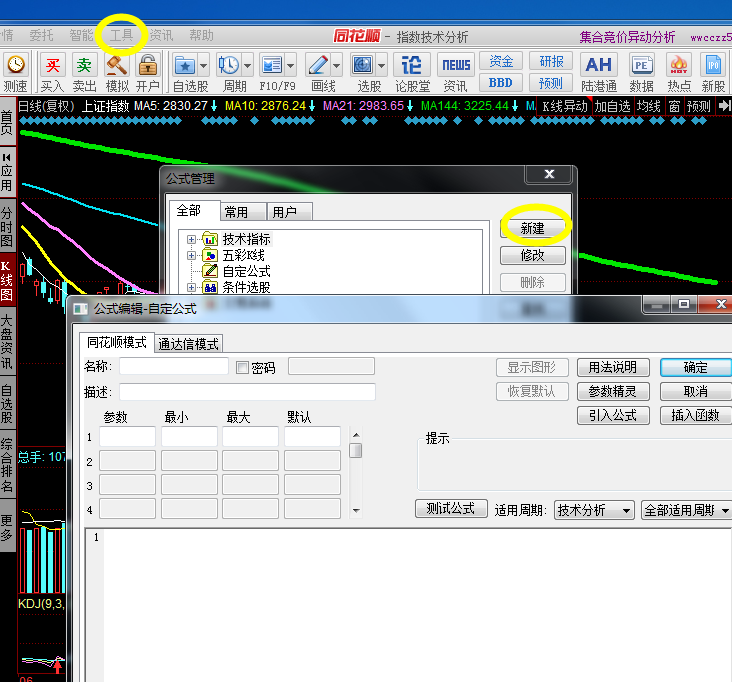The width and height of the screenshot is (732, 682).
Task: Click the arrow icon right of 预测 in chart header
Action: [724, 106]
